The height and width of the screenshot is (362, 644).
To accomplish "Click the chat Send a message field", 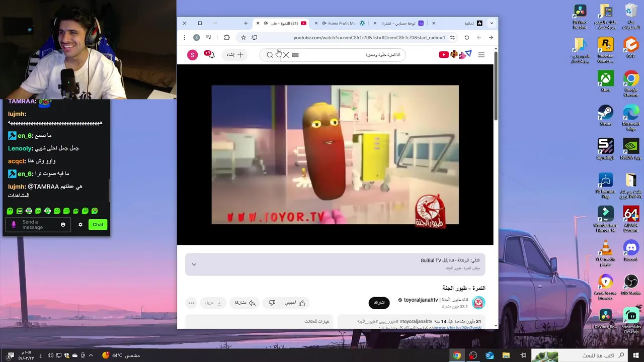I will coord(38,225).
